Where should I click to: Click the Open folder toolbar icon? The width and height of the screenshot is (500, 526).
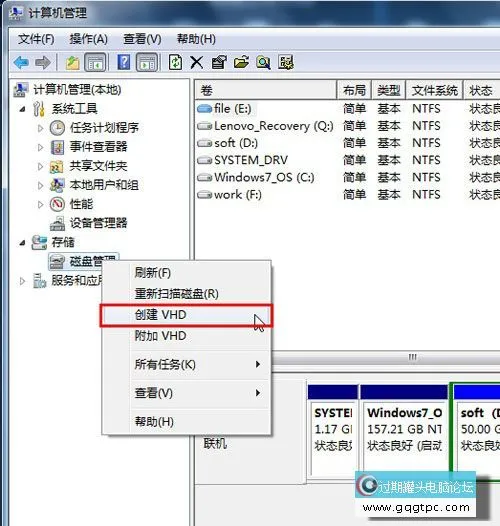pyautogui.click(x=241, y=62)
